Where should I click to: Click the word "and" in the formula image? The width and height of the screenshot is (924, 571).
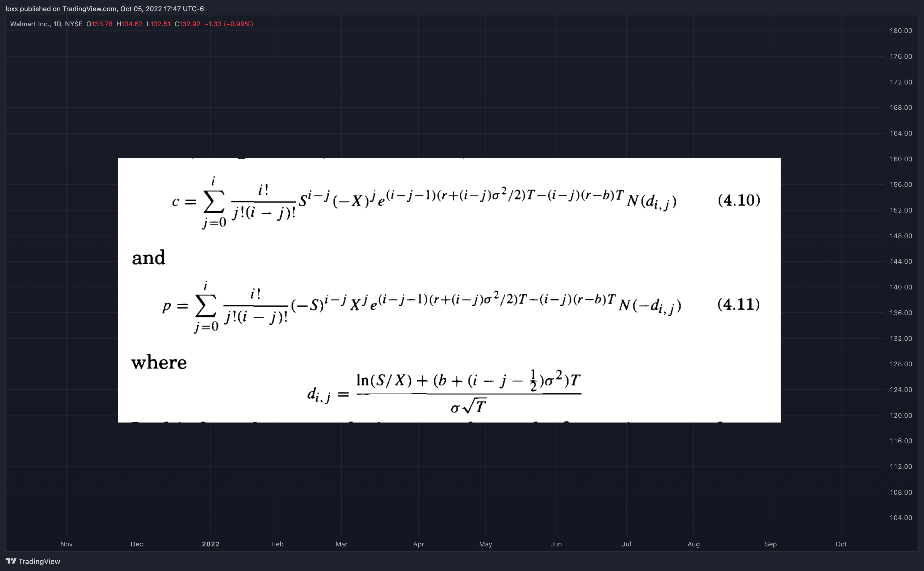coord(148,258)
